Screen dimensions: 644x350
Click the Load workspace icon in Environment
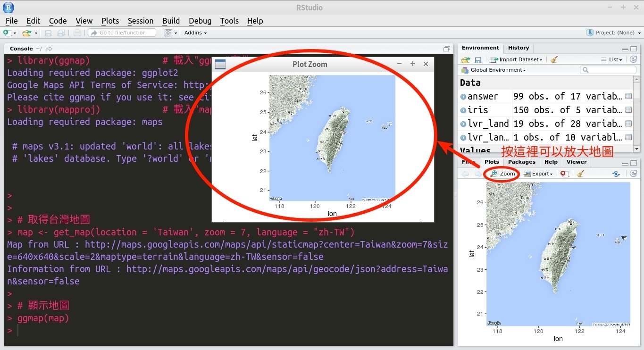(466, 60)
